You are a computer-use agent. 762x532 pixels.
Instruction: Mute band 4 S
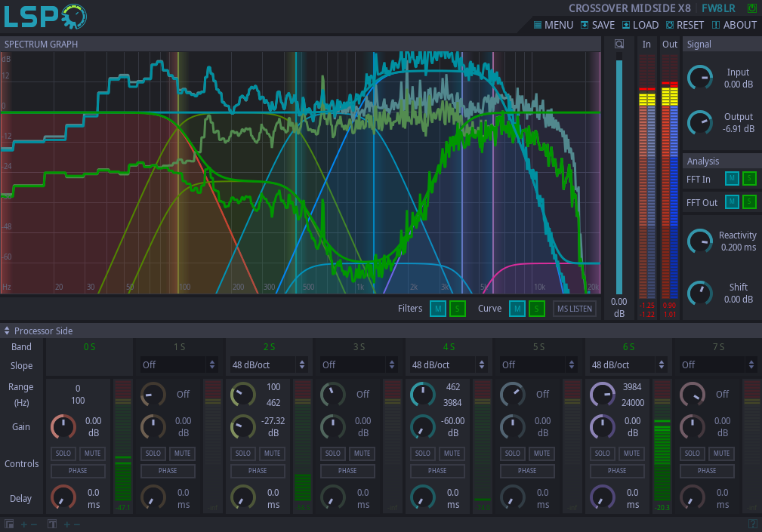[452, 454]
